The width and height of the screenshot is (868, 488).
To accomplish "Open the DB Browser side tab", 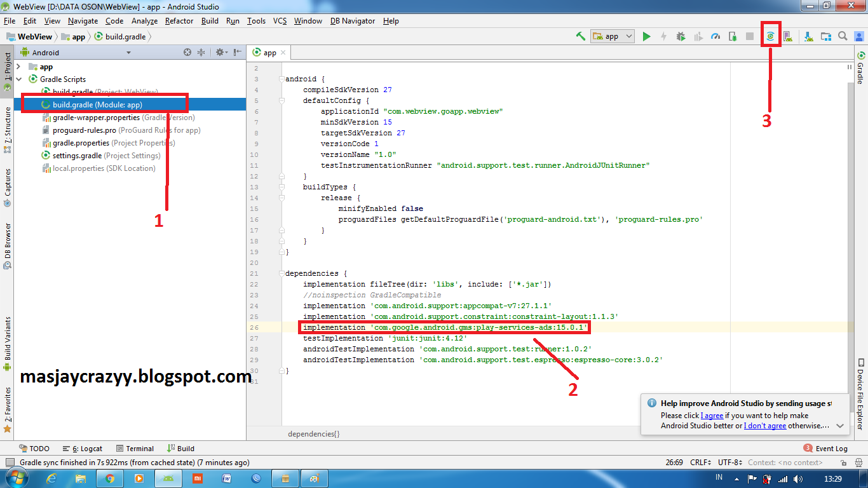I will coord(7,246).
